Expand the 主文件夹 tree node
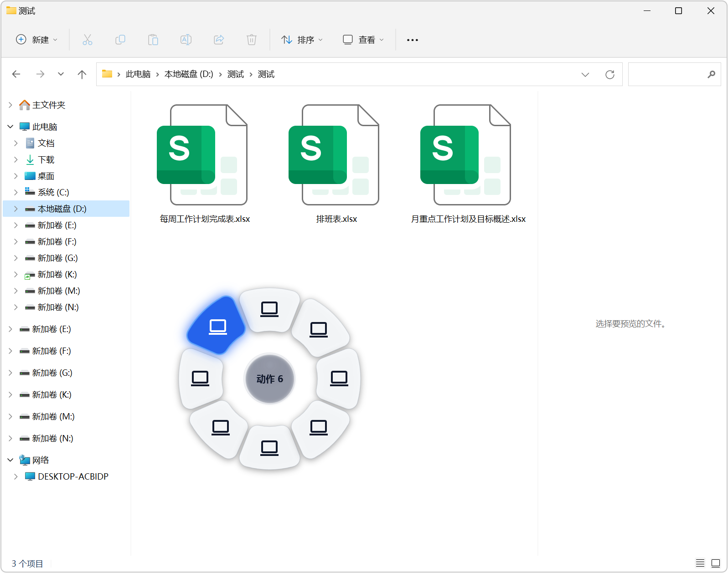The width and height of the screenshot is (728, 573). click(10, 105)
